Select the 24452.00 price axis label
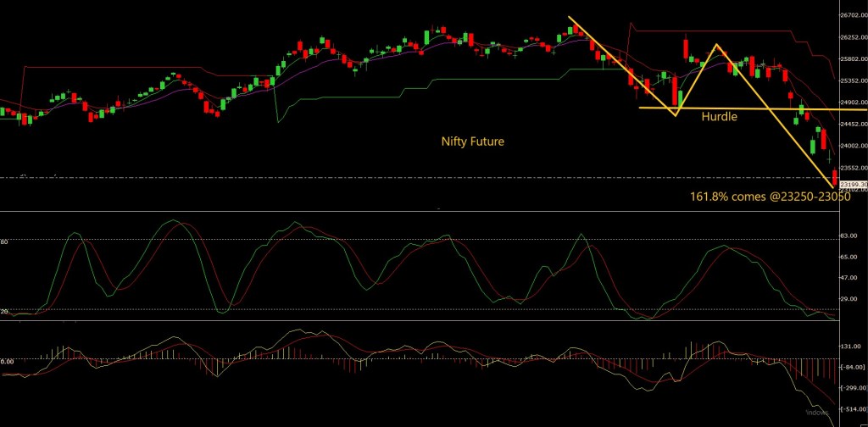This screenshot has height=427, width=868. coord(851,124)
